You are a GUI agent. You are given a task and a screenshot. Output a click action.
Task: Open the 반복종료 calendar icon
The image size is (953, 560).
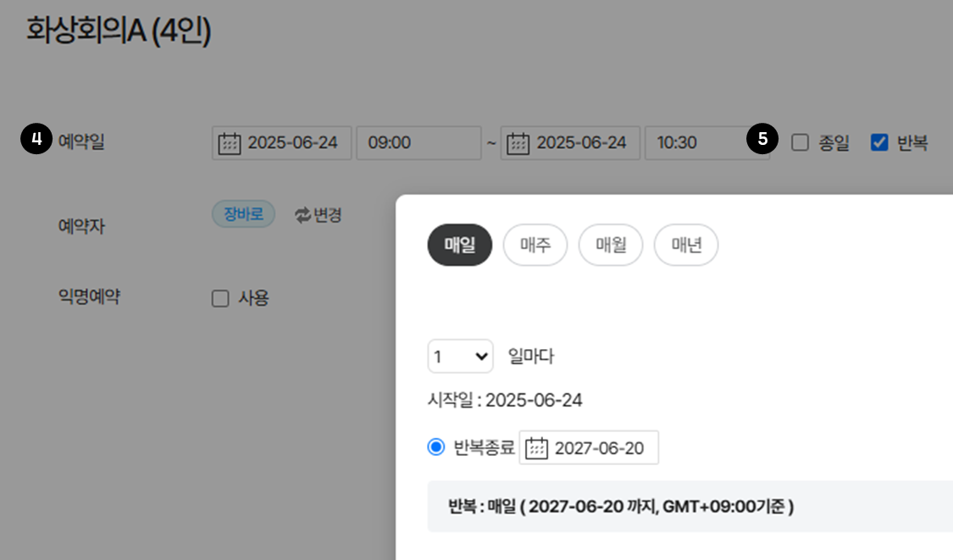pos(537,448)
